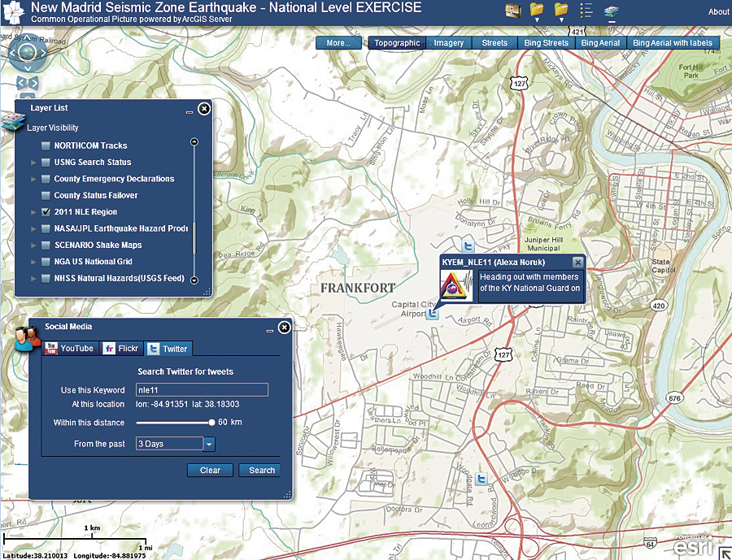Open the More... basemap menu
The width and height of the screenshot is (732, 560).
pyautogui.click(x=338, y=43)
